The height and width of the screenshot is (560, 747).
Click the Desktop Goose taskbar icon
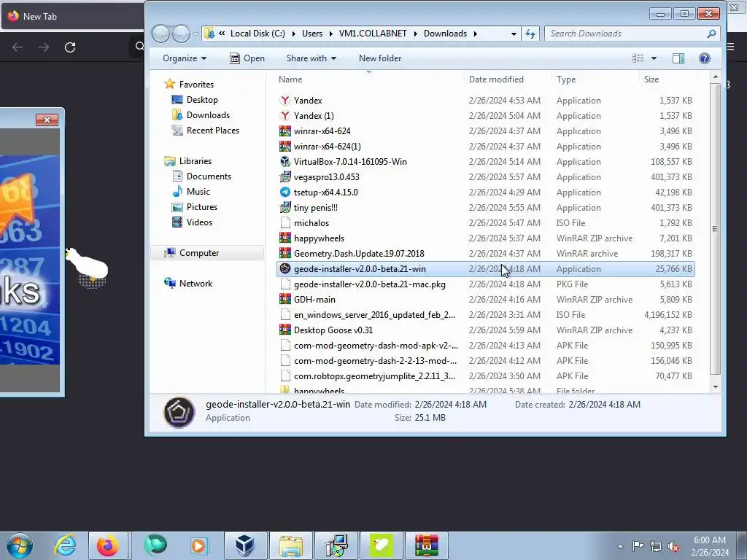[381, 545]
